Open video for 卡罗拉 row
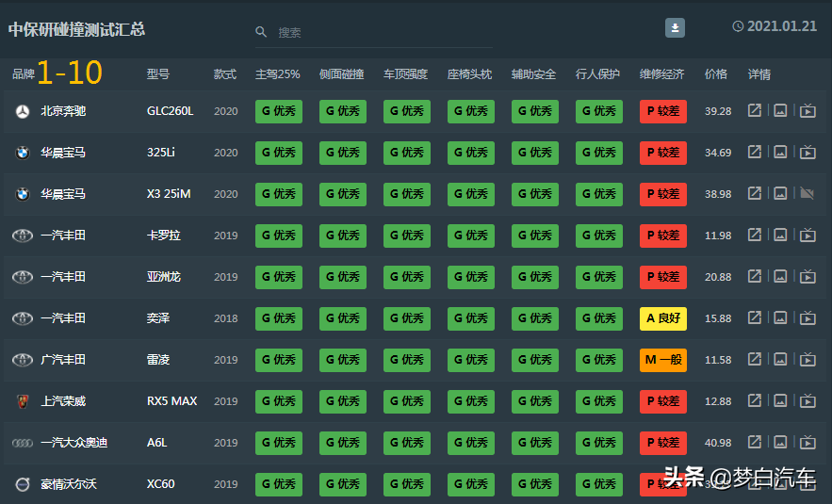832x504 pixels. [x=808, y=235]
